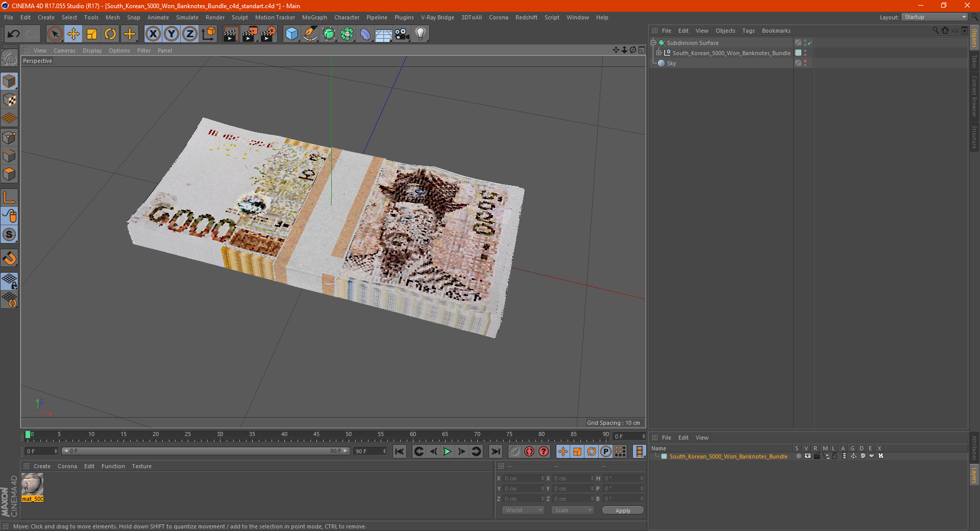
Task: Play the animation forward
Action: [447, 451]
